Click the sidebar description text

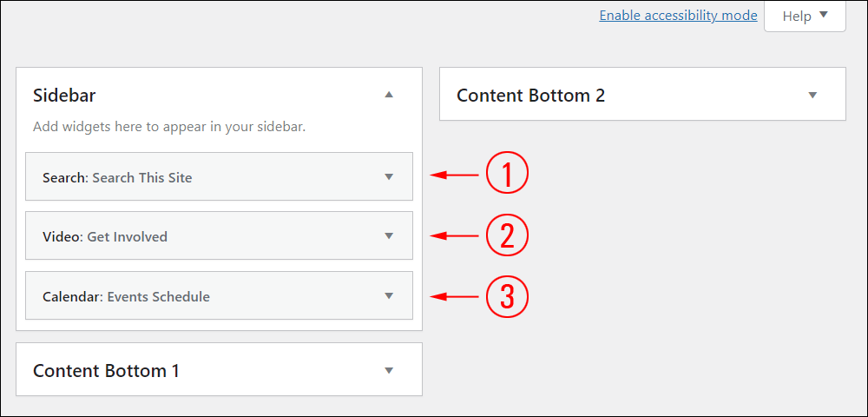coord(169,126)
